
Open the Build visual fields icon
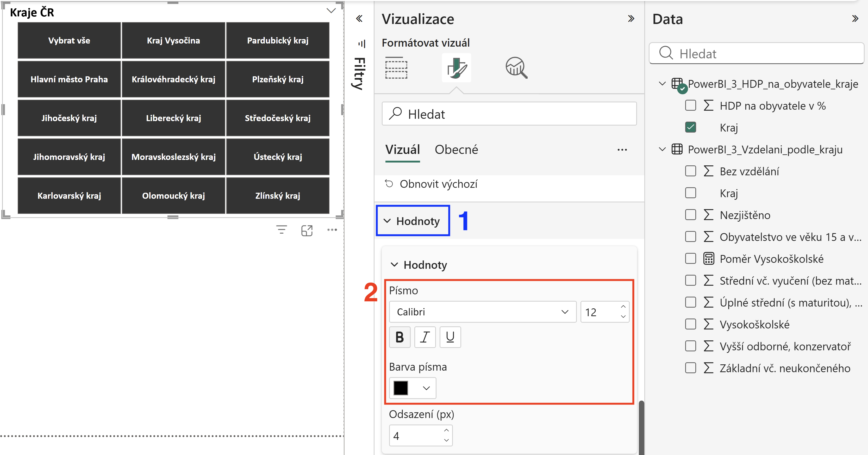point(396,68)
